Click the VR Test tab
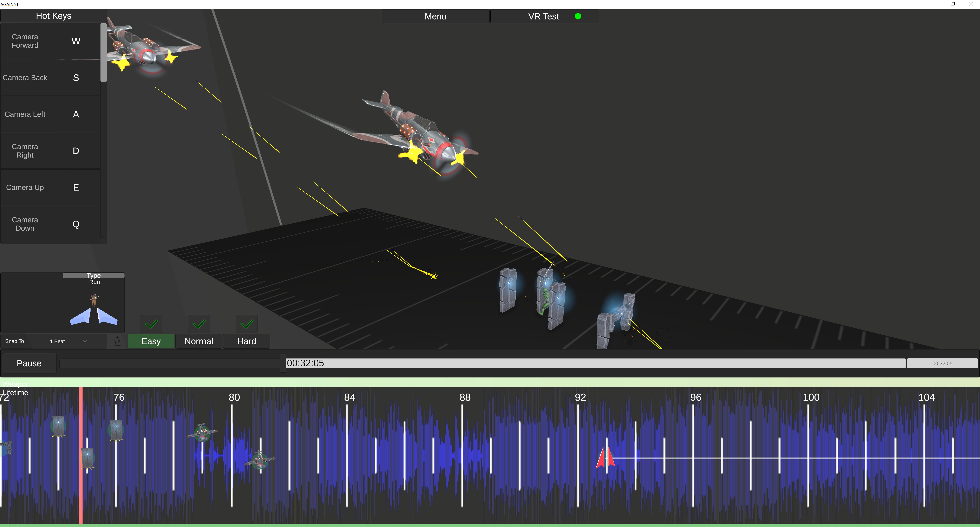Viewport: 980px width, 527px height. coord(543,16)
